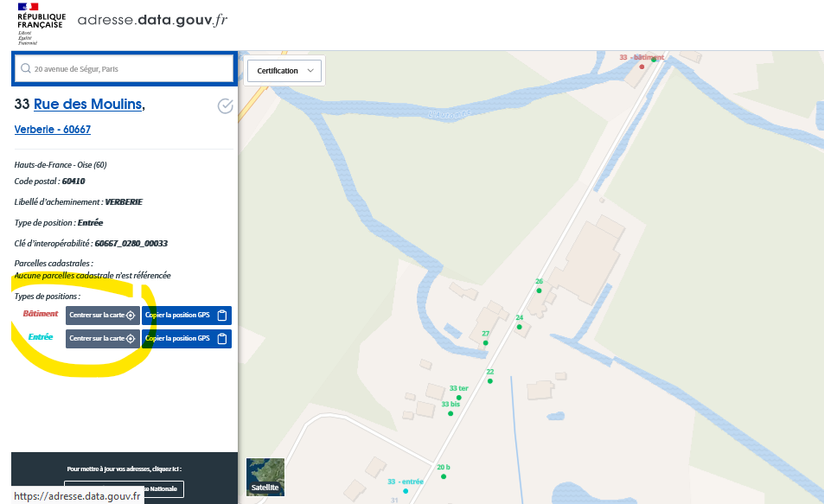Center map on Bâtiment position
Viewport: 824px width, 504px height.
pos(103,316)
